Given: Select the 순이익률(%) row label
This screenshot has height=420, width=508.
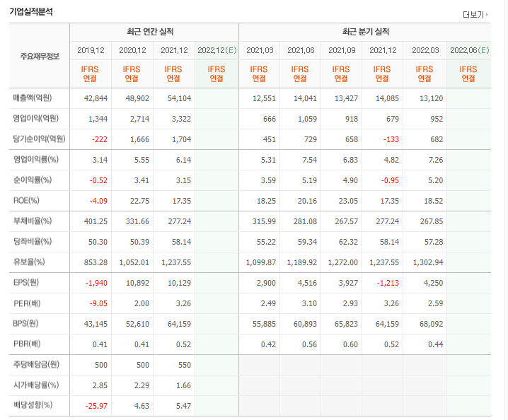Looking at the screenshot, I should (x=33, y=180).
